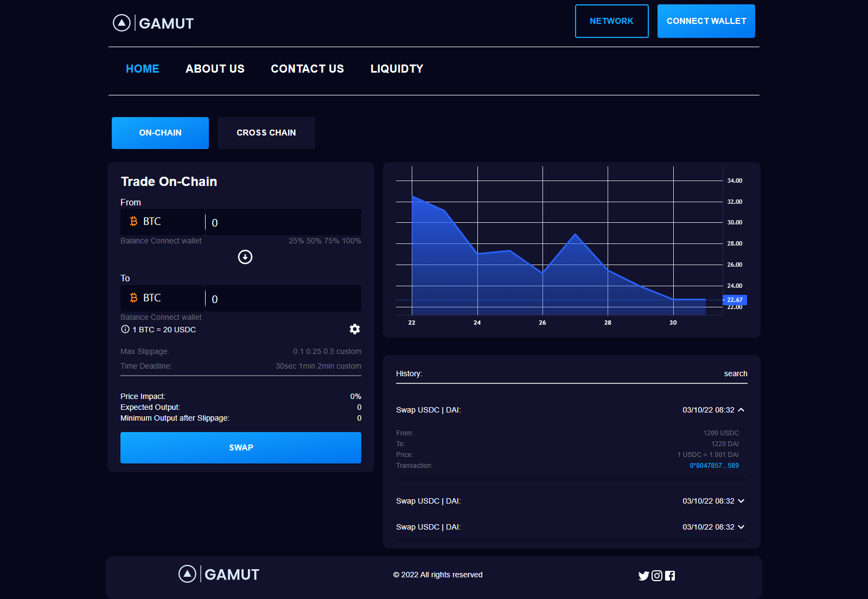Open Gamut's Facebook page
This screenshot has width=868, height=599.
(670, 576)
